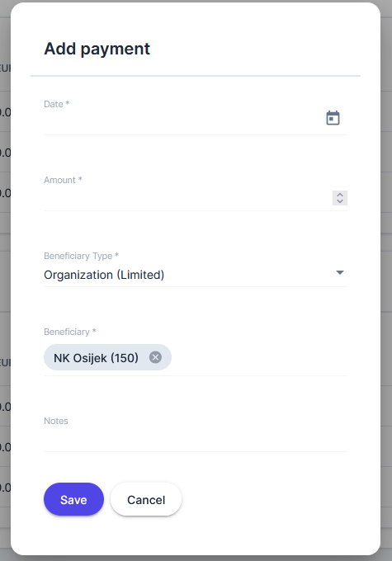
Task: Expand the Beneficiary Type dropdown arrow
Action: [x=340, y=272]
